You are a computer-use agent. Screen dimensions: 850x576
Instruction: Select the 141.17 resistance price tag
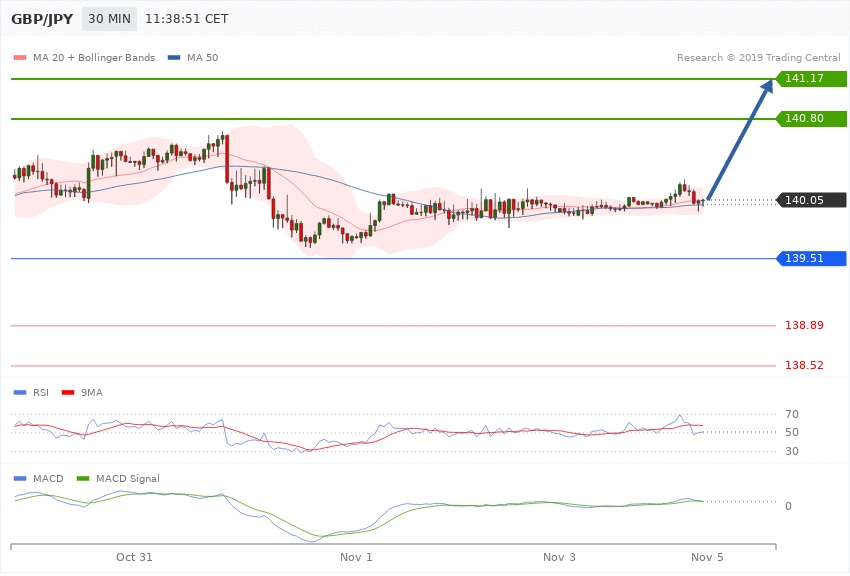click(811, 78)
